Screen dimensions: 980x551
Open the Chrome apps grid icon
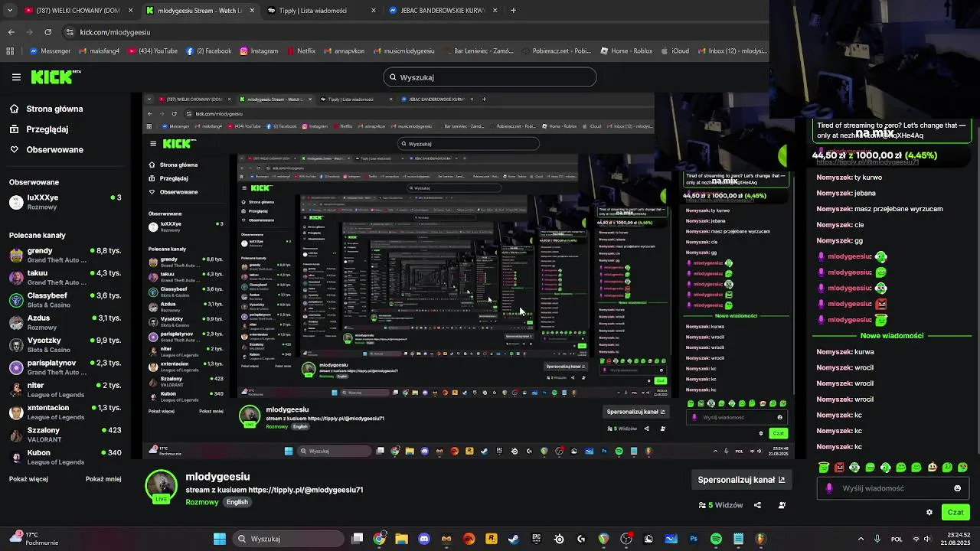click(x=10, y=51)
